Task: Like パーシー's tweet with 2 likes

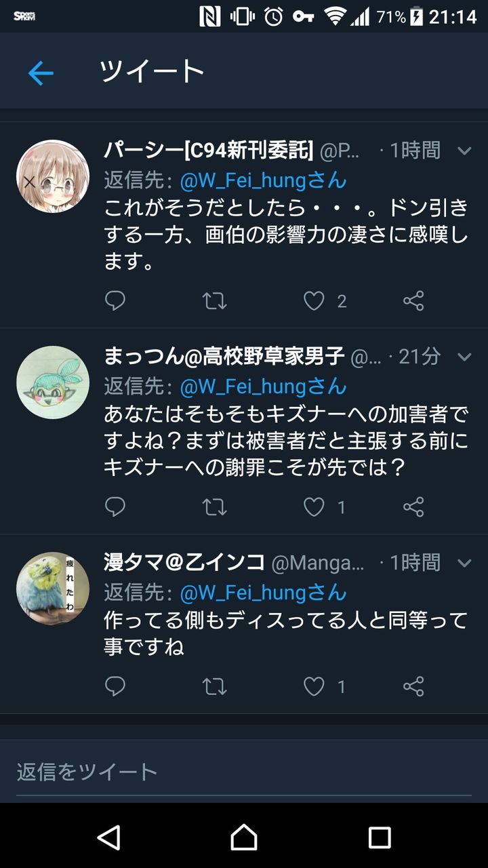Action: click(314, 300)
